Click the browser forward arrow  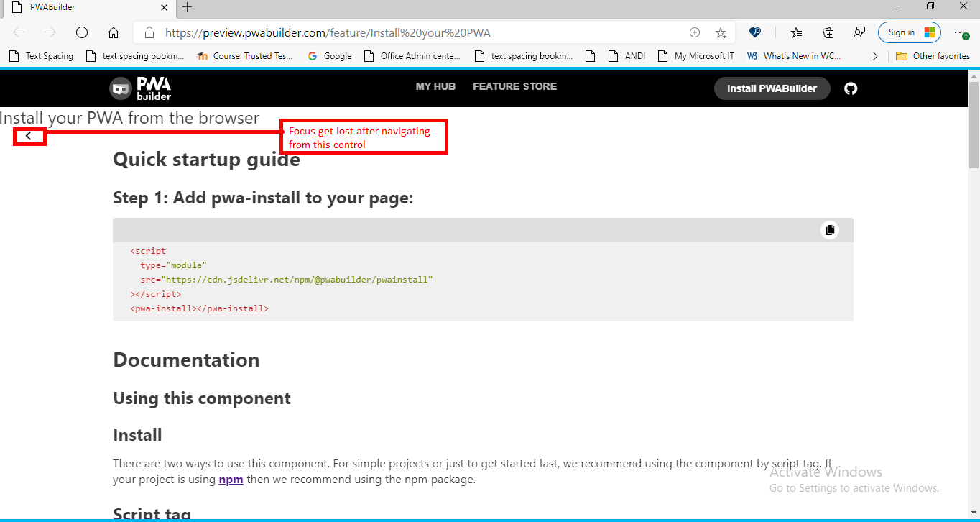pyautogui.click(x=50, y=32)
